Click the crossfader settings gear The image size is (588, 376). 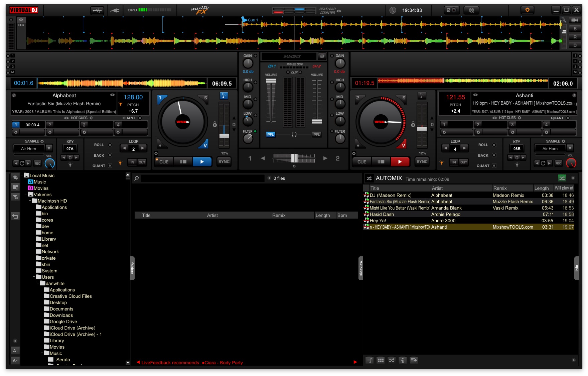pos(294,166)
